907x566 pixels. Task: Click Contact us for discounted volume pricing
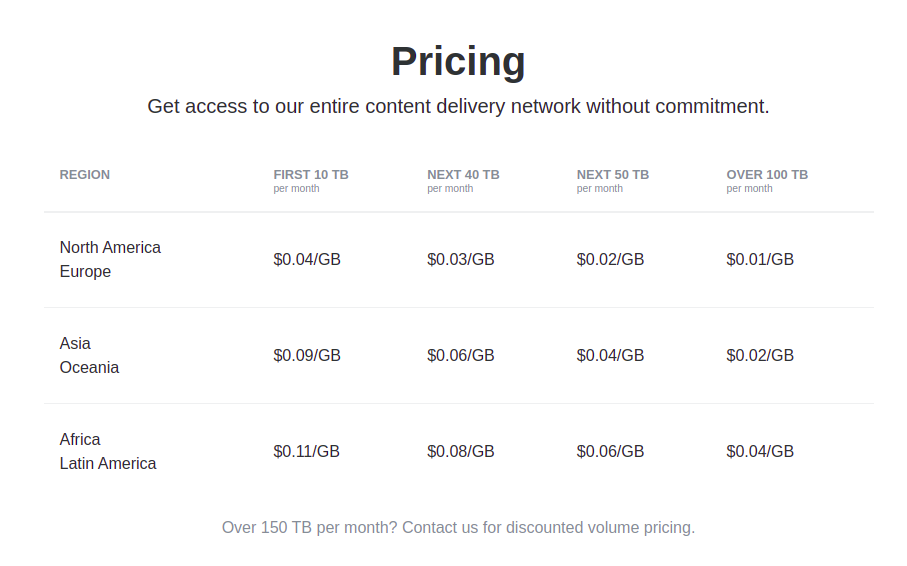(x=547, y=527)
